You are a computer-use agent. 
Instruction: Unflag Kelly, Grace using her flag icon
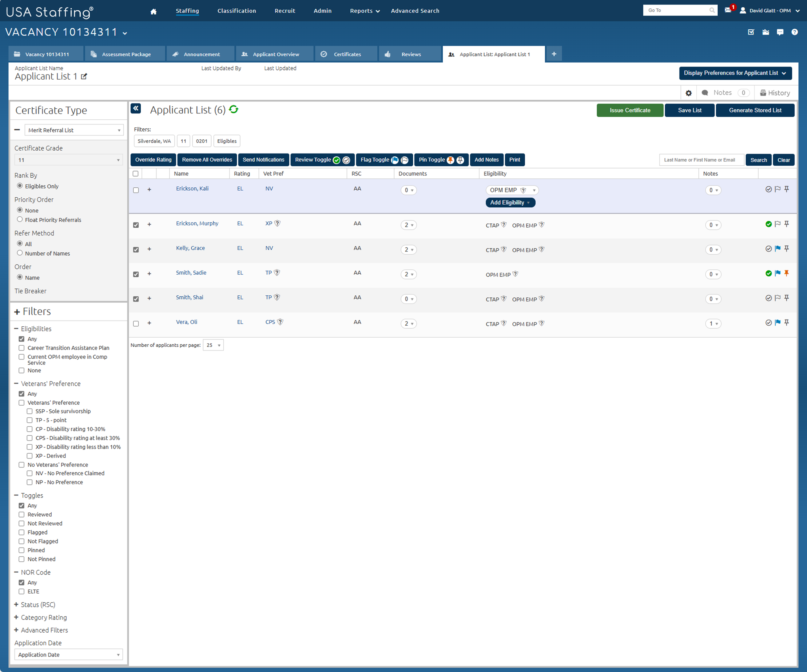point(777,249)
